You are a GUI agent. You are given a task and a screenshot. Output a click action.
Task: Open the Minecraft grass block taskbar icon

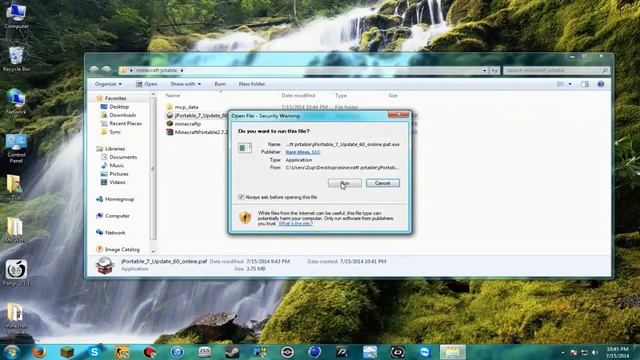click(67, 352)
